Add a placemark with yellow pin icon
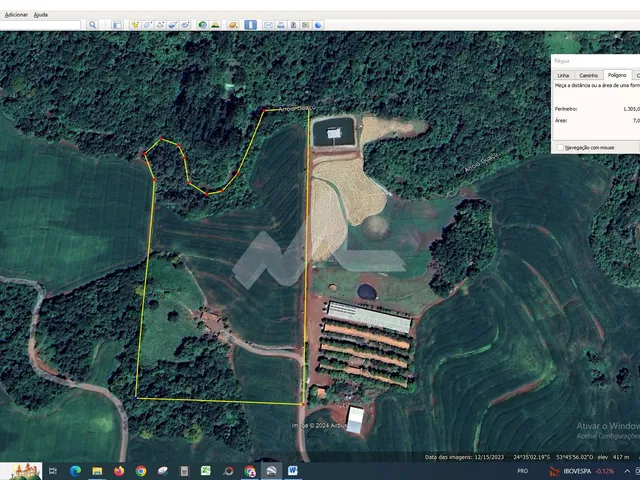The width and height of the screenshot is (640, 480). pos(135,25)
